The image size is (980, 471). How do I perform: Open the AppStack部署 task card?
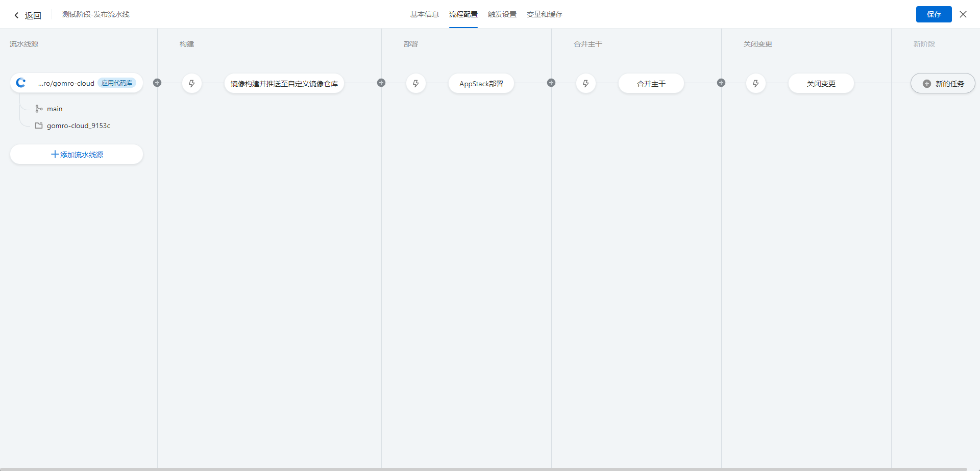pyautogui.click(x=481, y=83)
